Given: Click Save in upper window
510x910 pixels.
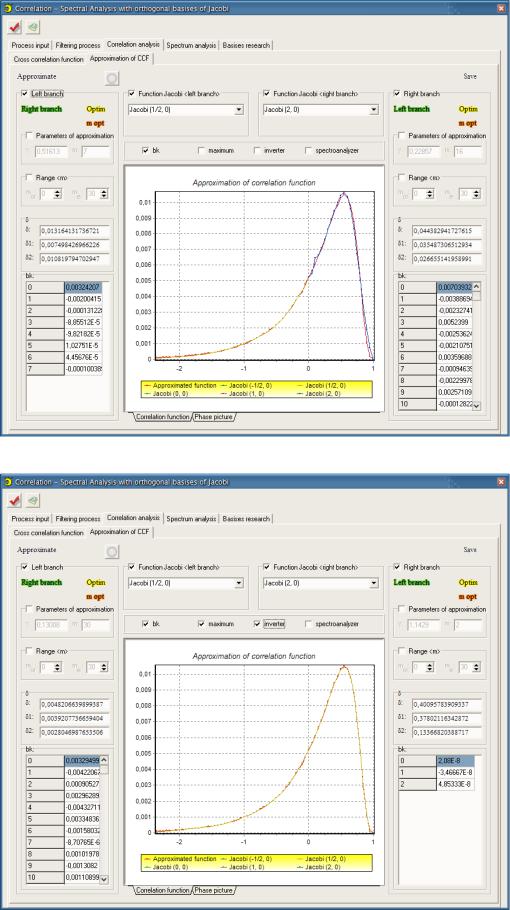Looking at the screenshot, I should pyautogui.click(x=470, y=76).
